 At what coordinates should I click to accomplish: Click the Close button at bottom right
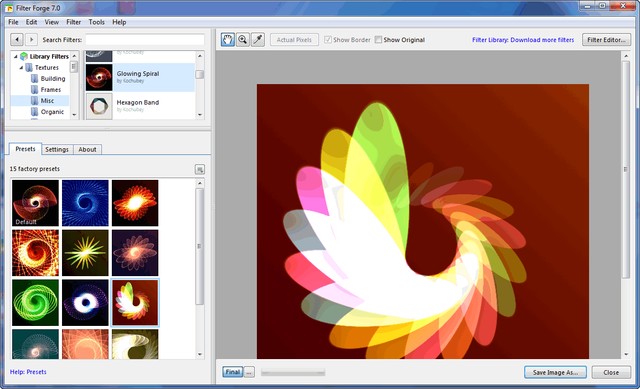(x=611, y=372)
